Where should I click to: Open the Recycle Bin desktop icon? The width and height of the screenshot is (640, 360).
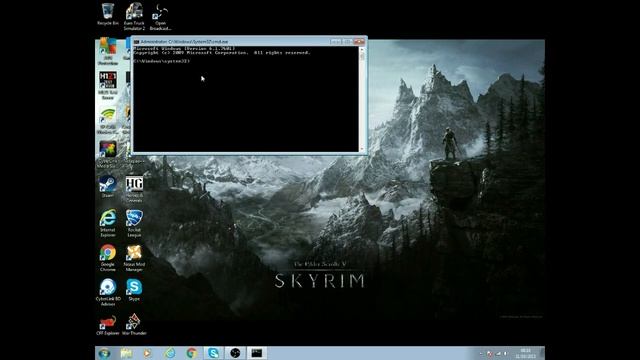tap(108, 15)
